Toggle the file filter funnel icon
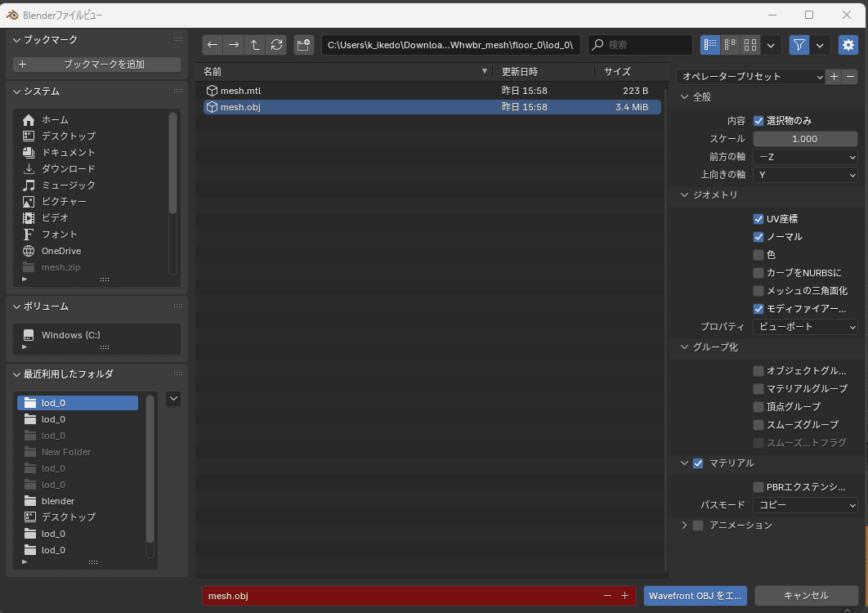 [x=799, y=45]
